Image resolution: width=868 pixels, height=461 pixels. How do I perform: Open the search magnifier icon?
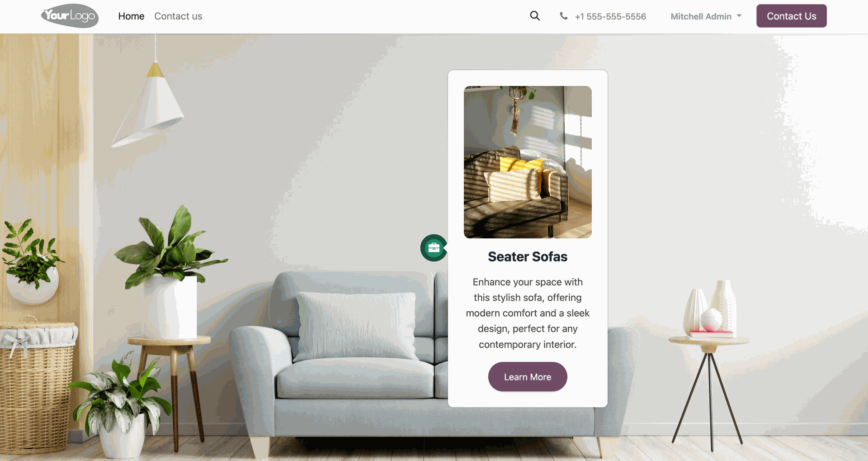(535, 16)
